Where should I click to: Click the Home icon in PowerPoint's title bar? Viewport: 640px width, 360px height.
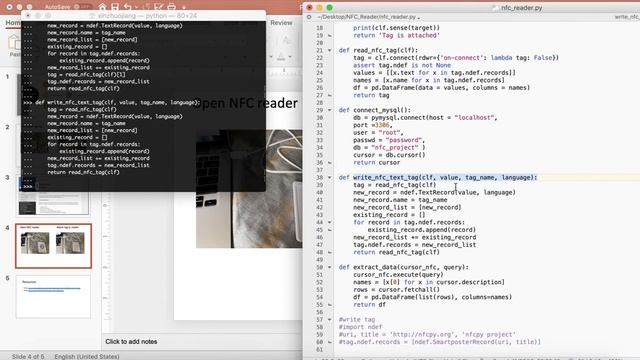pyautogui.click(x=102, y=7)
